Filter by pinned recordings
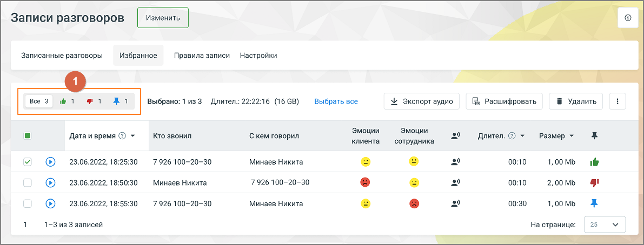The image size is (644, 245). [121, 101]
